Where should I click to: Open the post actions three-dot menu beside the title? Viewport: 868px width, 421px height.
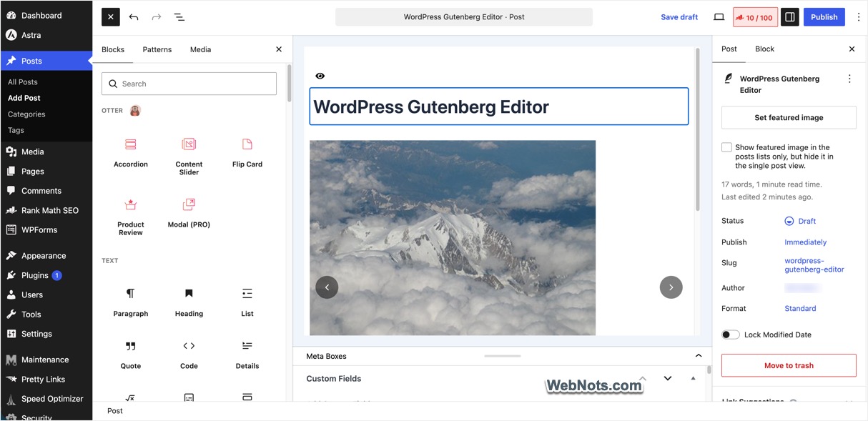tap(849, 79)
